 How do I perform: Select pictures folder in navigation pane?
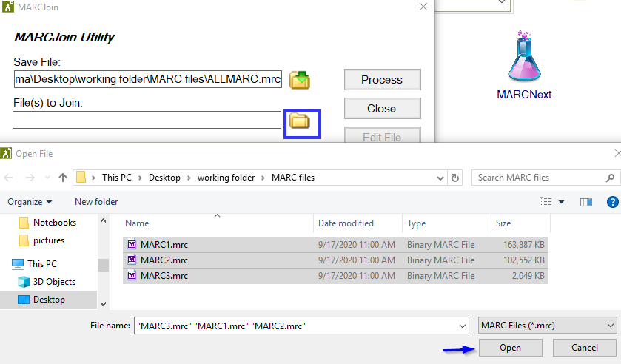click(49, 240)
